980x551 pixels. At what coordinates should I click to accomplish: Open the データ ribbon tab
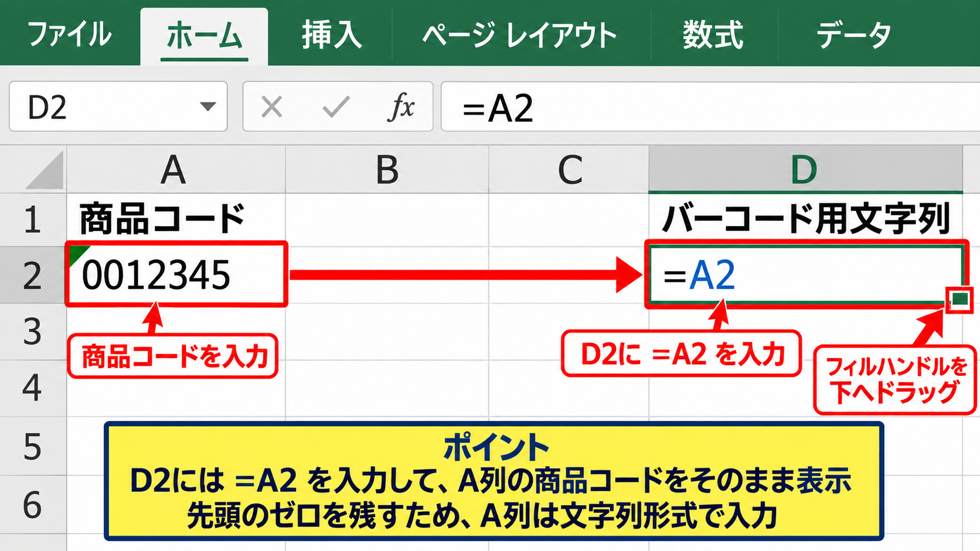853,34
